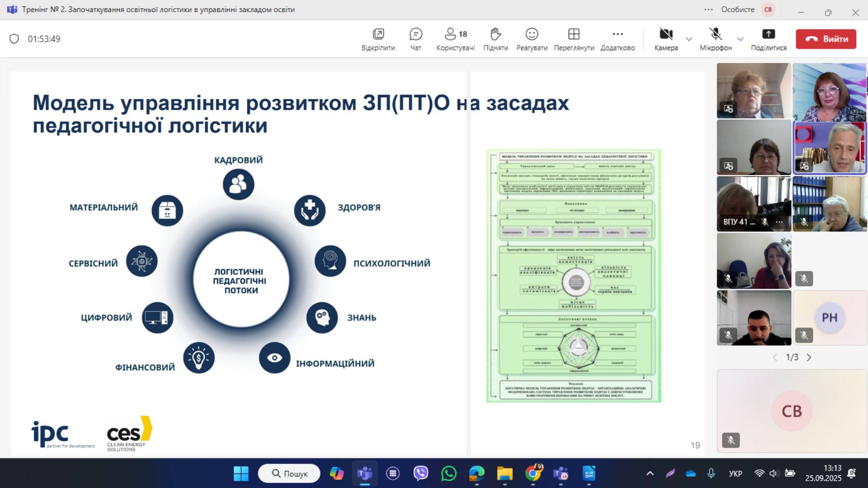
Task: Open the reactions menu (Реагувати)
Action: pos(532,39)
